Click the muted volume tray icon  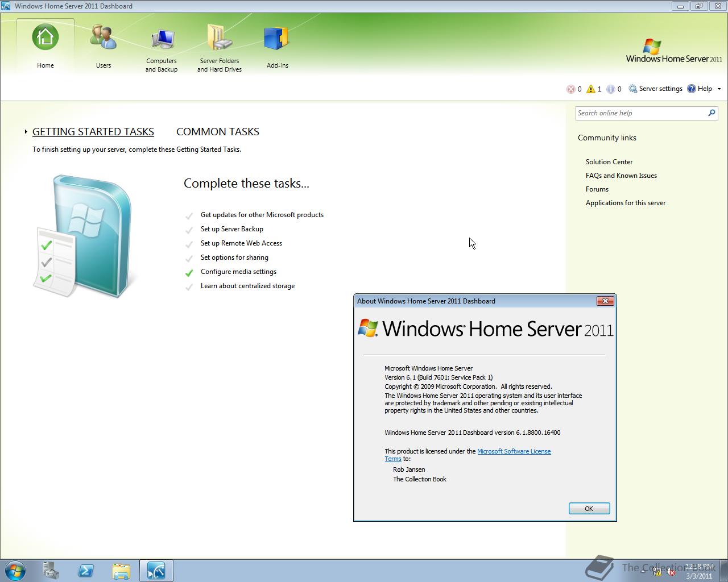tap(671, 572)
